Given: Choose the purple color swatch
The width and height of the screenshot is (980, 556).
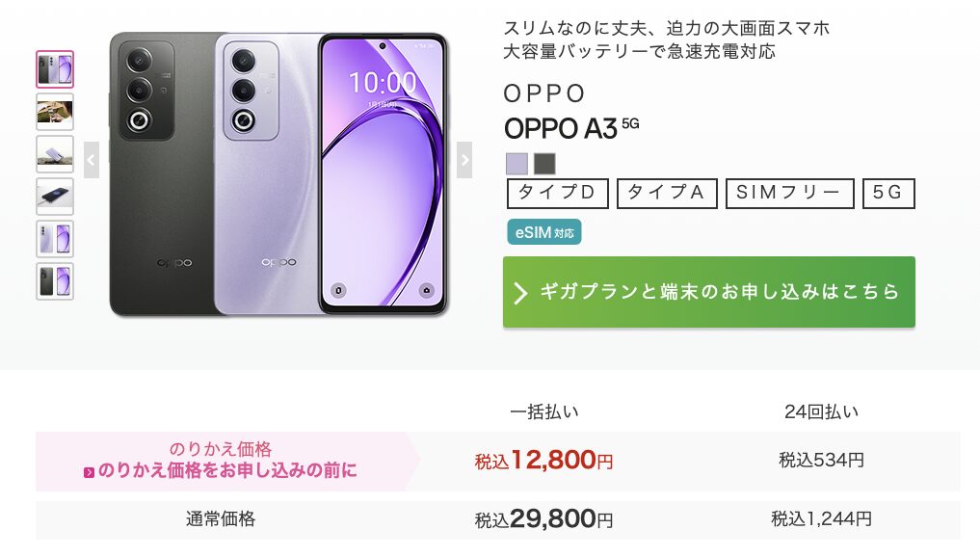Looking at the screenshot, I should pos(516,164).
